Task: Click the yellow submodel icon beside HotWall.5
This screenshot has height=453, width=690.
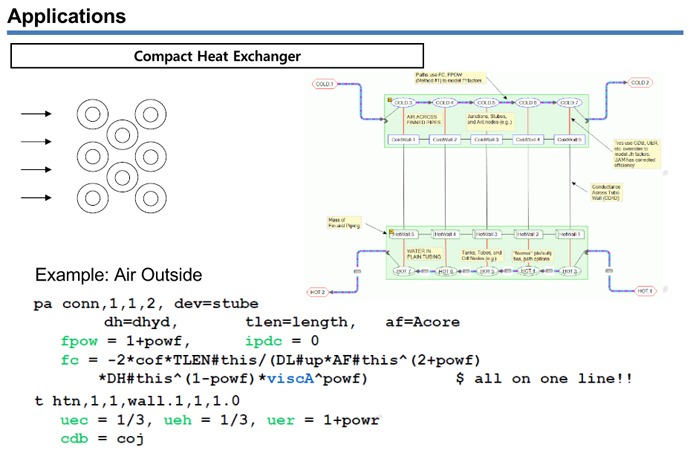Action: pyautogui.click(x=391, y=232)
